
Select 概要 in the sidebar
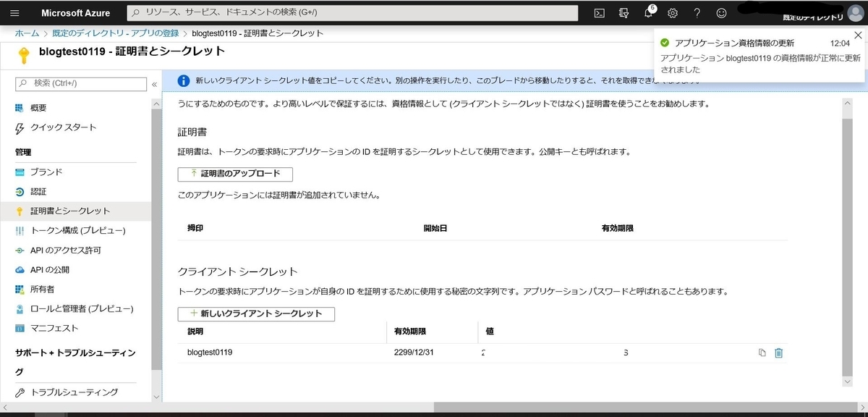click(36, 107)
